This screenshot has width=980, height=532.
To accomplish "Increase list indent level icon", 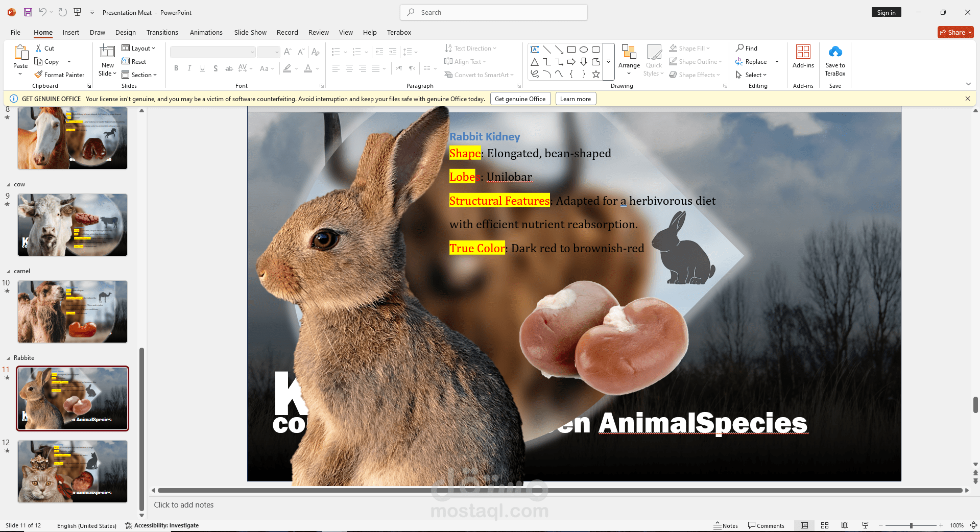I will tap(393, 52).
